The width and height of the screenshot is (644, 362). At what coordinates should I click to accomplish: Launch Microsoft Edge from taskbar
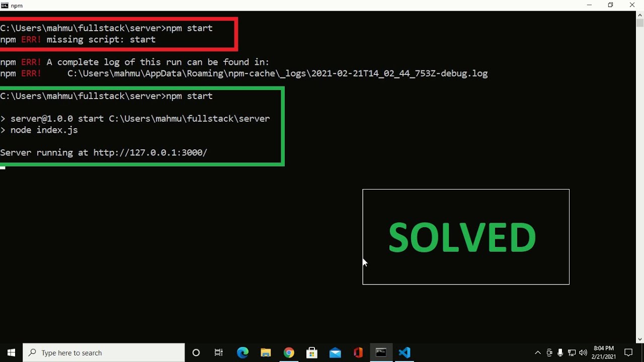point(243,352)
